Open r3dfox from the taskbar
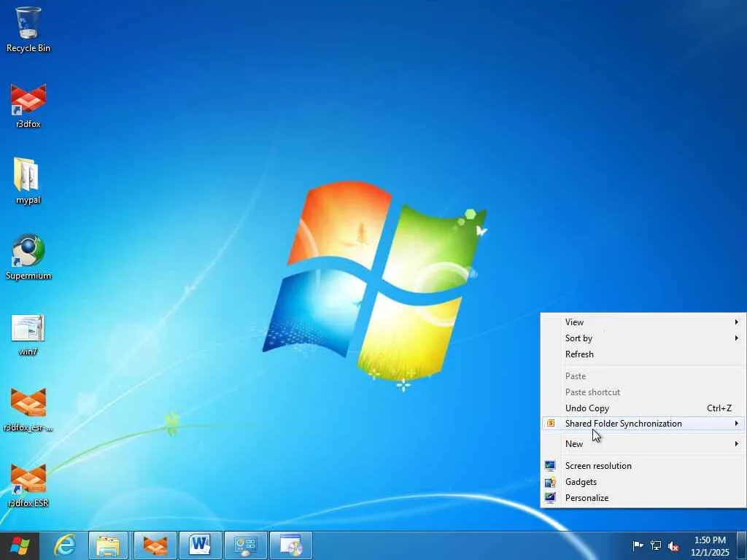Image resolution: width=747 pixels, height=560 pixels. click(x=155, y=545)
